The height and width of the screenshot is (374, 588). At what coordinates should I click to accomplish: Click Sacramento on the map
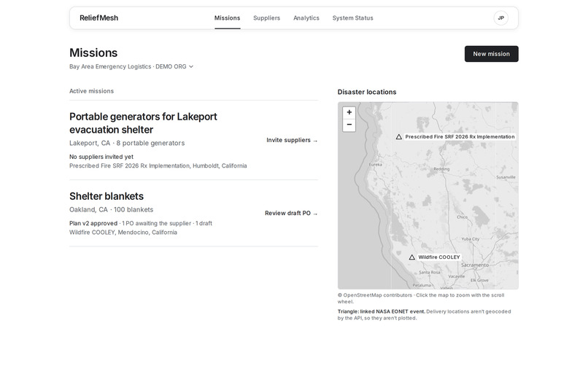[x=475, y=265]
